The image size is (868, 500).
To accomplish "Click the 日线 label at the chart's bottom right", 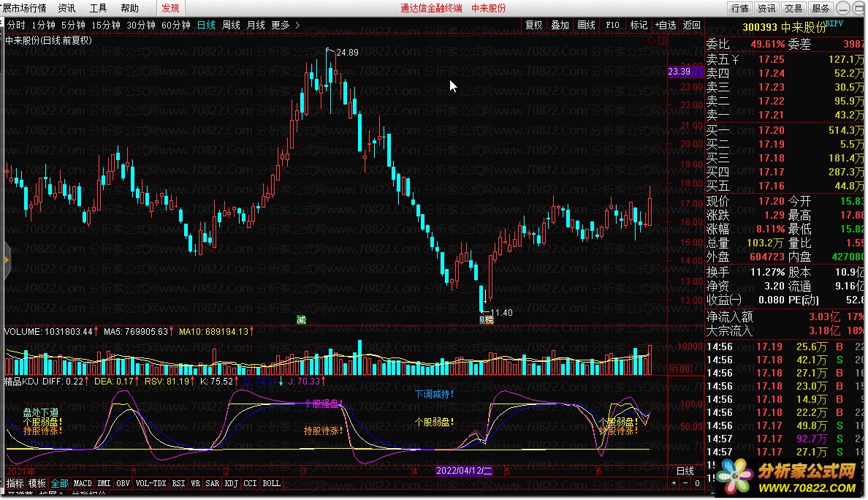I will pos(685,471).
